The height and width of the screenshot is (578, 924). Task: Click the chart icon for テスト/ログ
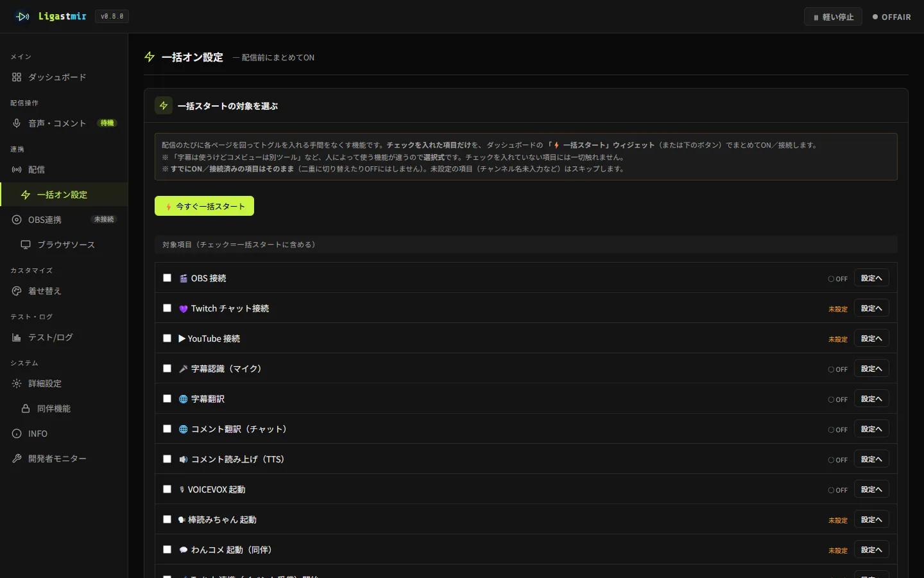17,337
